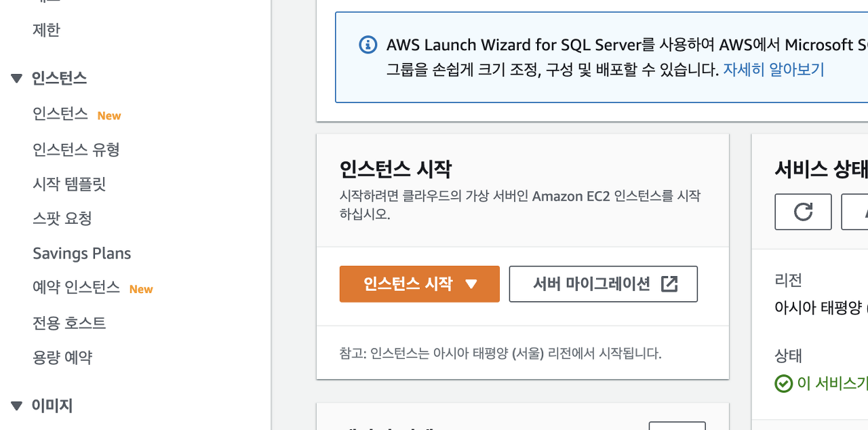Open 용량 예약 in the sidebar
Image resolution: width=868 pixels, height=430 pixels.
tap(62, 357)
